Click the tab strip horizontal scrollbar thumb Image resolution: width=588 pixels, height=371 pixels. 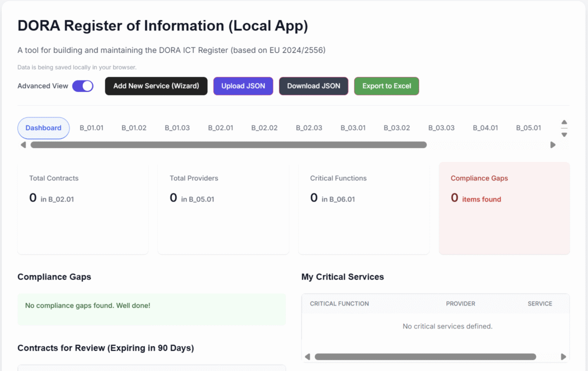(229, 145)
